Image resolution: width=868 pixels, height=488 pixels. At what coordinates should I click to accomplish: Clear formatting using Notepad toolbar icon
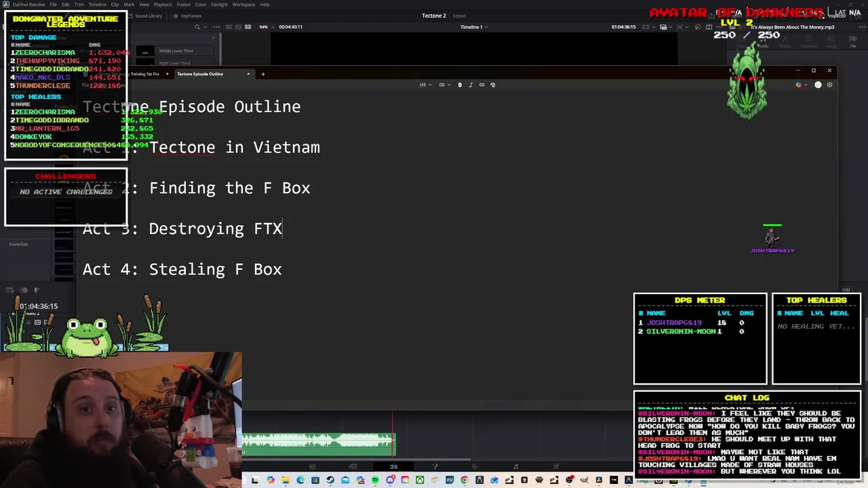tap(492, 85)
